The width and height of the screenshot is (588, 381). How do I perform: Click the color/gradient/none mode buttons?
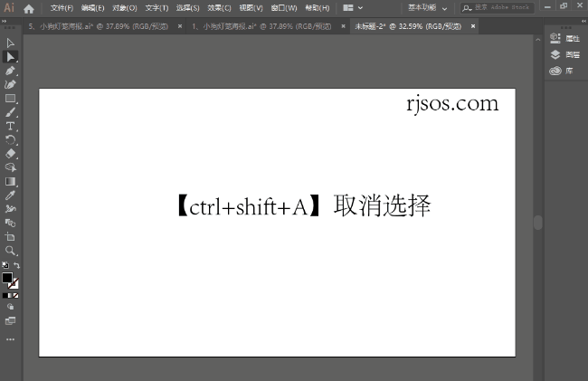11,296
